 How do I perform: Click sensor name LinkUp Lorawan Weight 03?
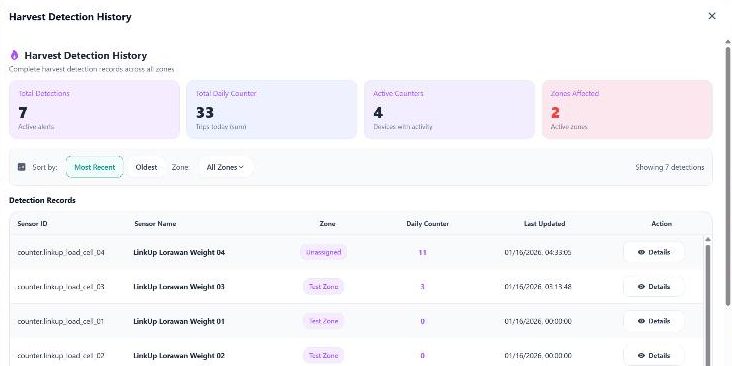179,287
